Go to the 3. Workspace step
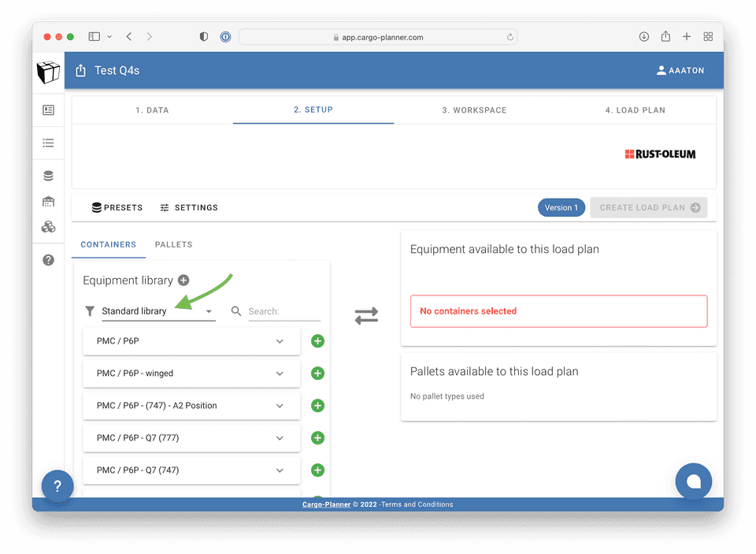 (x=474, y=110)
